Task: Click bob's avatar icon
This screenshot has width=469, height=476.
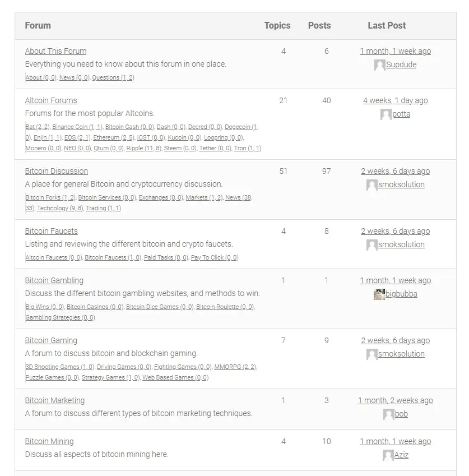Action: click(x=389, y=414)
